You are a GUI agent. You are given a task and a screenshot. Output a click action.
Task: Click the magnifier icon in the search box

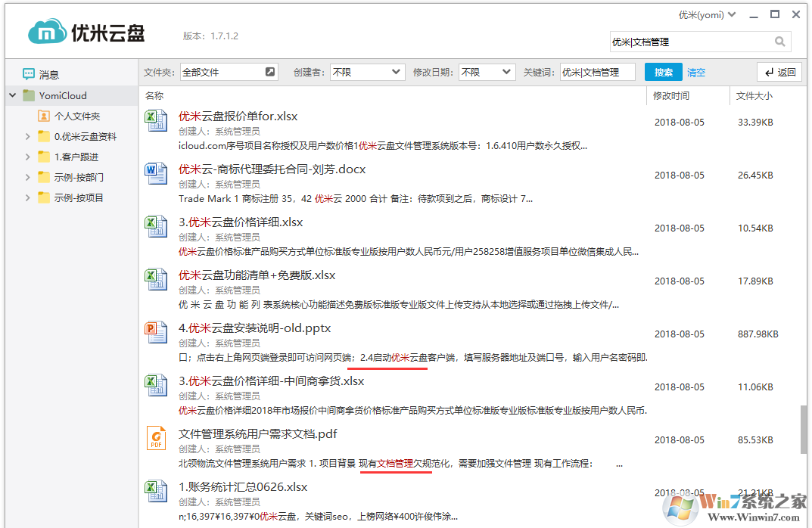[780, 42]
